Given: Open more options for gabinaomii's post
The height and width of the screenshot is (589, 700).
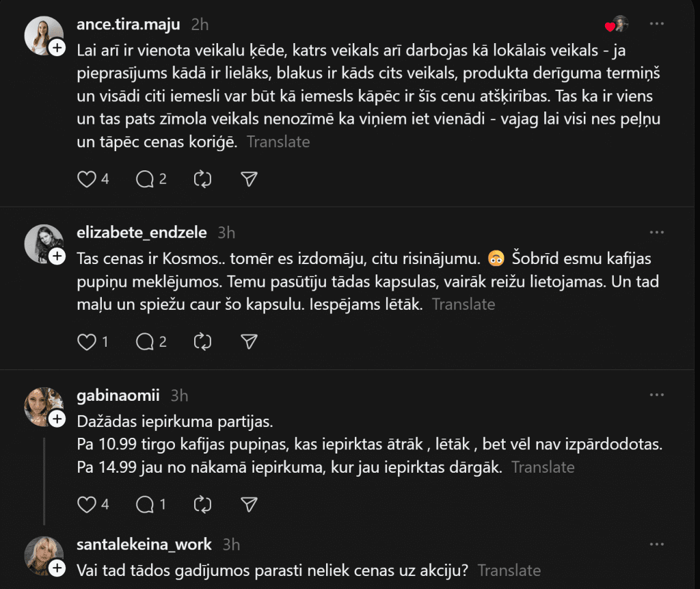Looking at the screenshot, I should (x=657, y=395).
